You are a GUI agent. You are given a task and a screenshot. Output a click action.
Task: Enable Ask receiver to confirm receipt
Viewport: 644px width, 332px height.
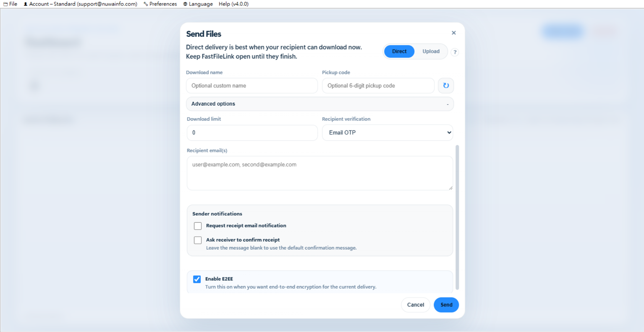[x=198, y=240]
